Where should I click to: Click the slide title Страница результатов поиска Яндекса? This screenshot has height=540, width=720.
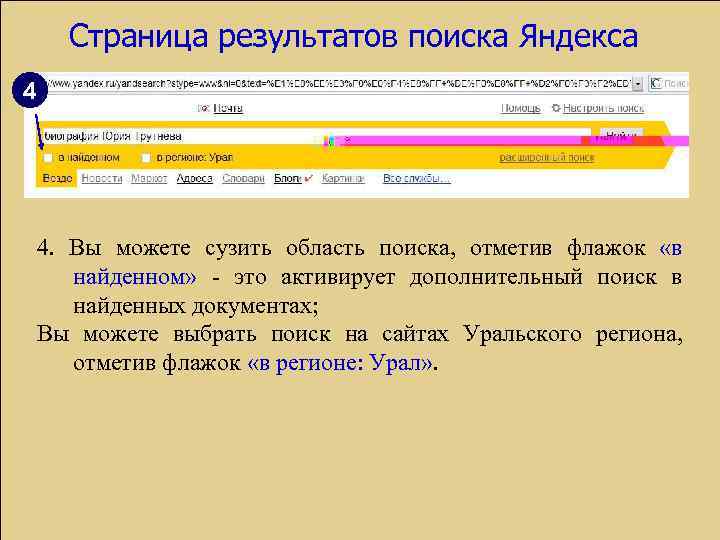click(353, 36)
